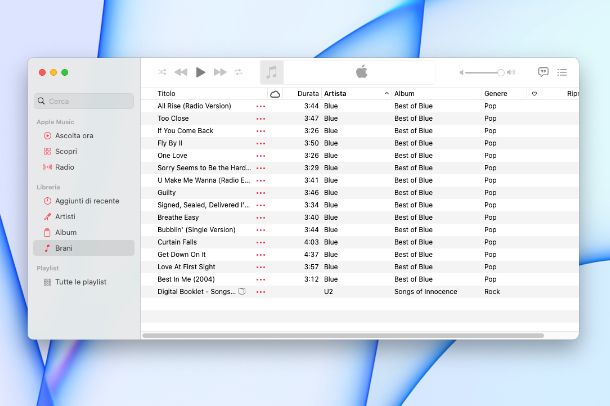Click U2 artist cell

click(328, 292)
